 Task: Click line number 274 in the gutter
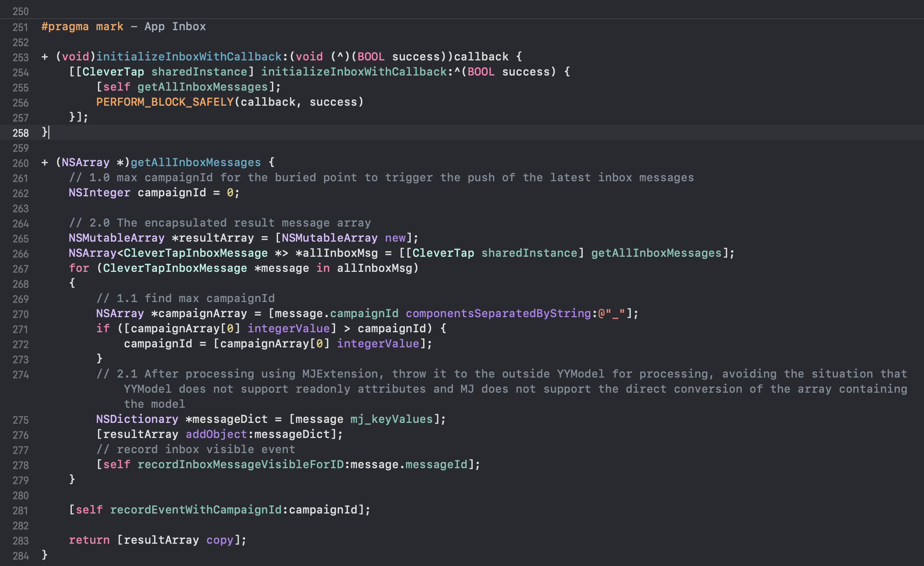pos(20,375)
